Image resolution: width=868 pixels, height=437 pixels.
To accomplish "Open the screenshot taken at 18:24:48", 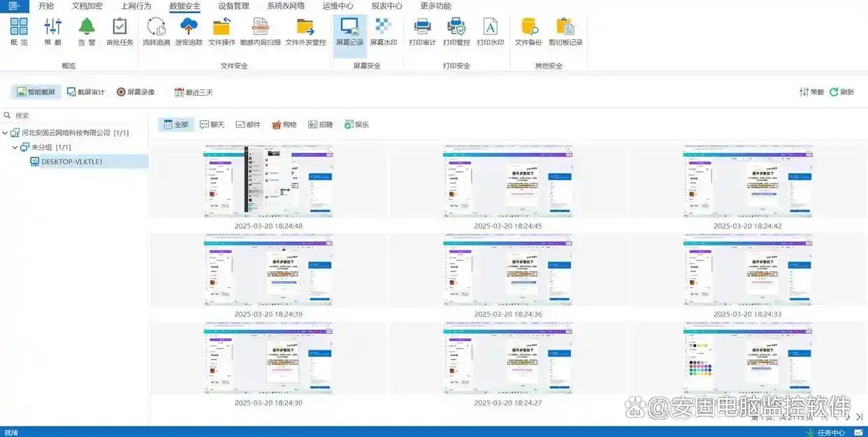I will (268, 181).
